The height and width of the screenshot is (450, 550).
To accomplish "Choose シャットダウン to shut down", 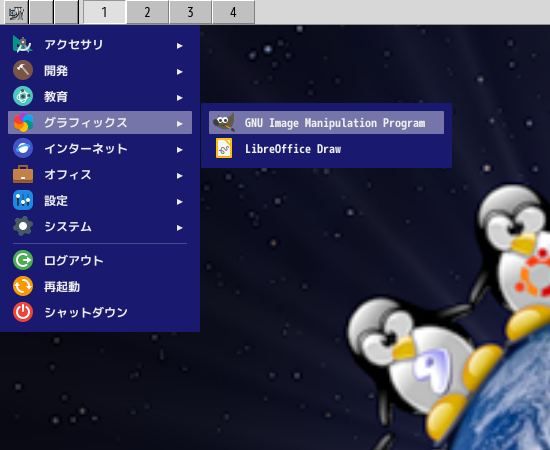I will click(100, 312).
